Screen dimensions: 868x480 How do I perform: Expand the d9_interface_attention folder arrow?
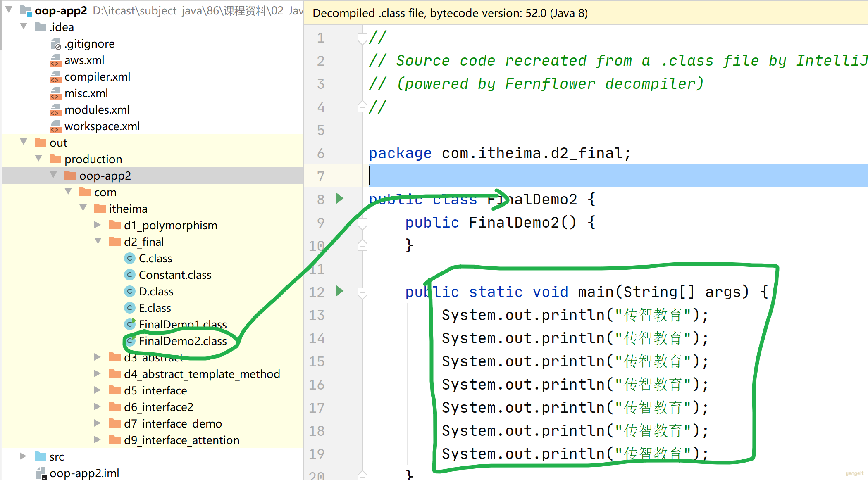coord(98,440)
